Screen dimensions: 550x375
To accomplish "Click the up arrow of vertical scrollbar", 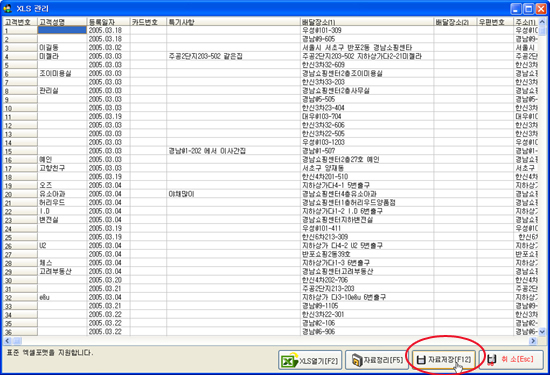I will 542,22.
